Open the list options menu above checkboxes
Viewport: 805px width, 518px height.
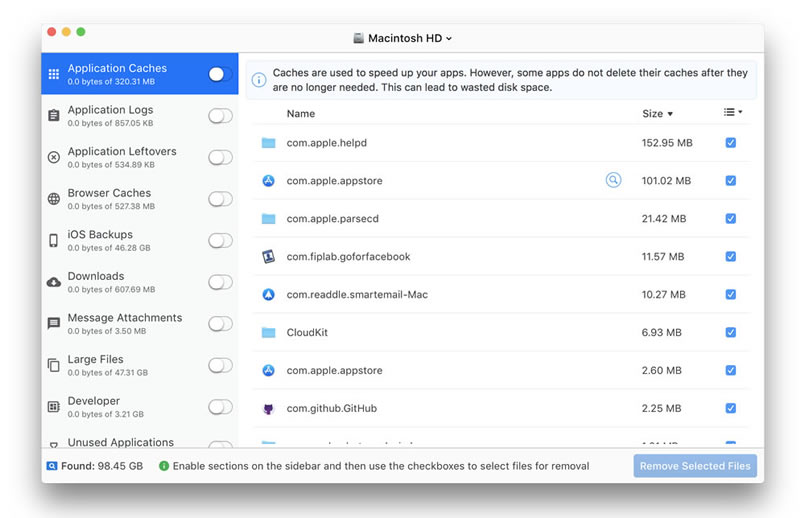pyautogui.click(x=733, y=113)
